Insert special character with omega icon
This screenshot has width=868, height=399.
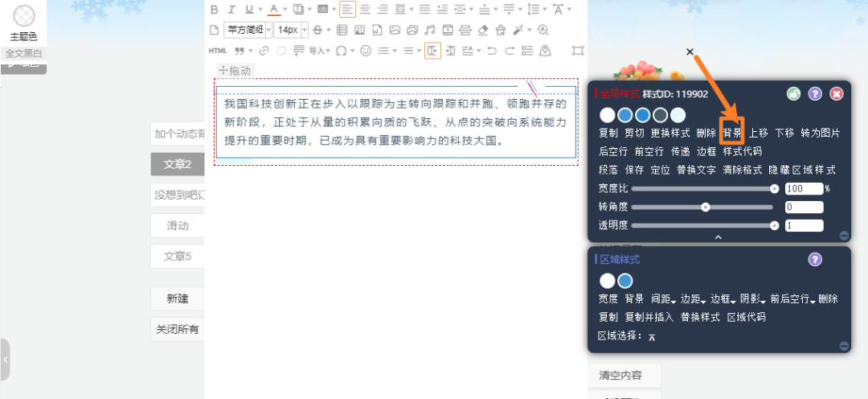tap(342, 51)
